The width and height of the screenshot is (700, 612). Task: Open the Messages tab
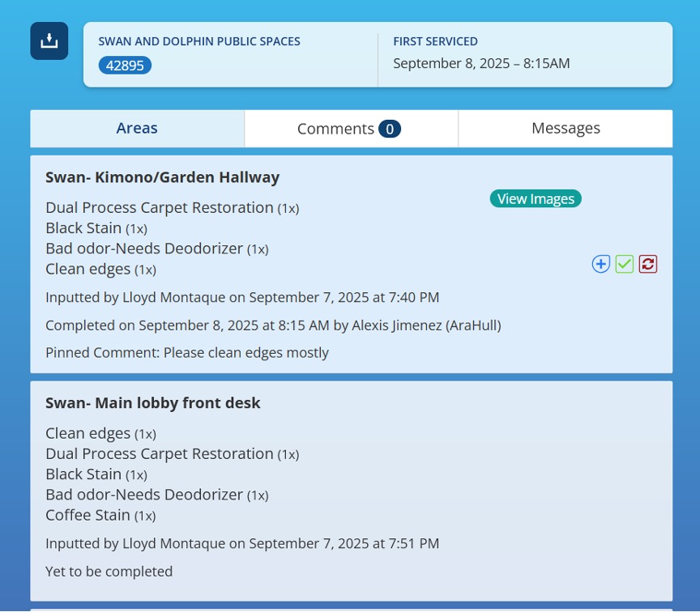[566, 129]
